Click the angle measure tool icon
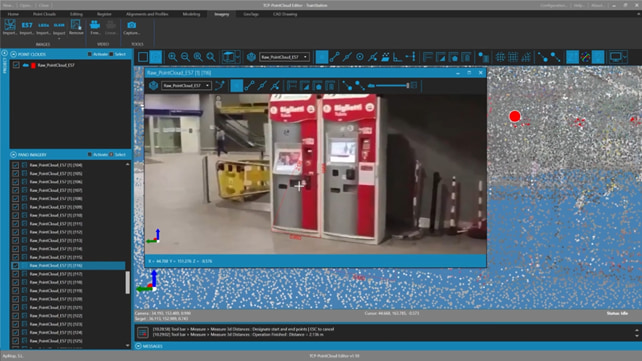The height and width of the screenshot is (361, 642). point(398,57)
